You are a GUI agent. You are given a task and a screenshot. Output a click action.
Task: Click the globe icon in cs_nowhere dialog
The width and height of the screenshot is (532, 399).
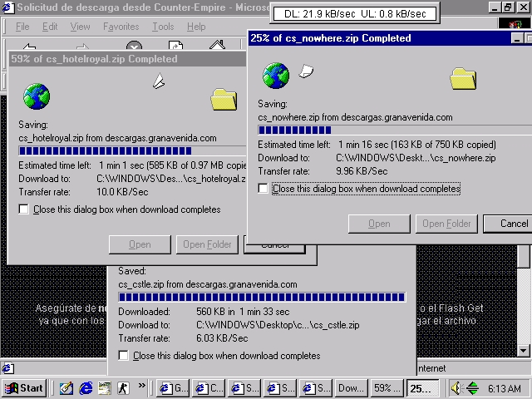pos(275,76)
